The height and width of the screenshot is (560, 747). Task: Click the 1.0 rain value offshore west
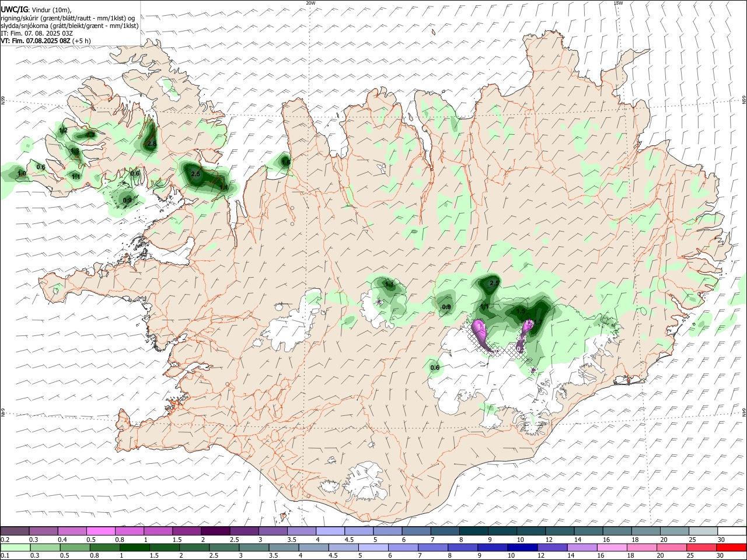pos(22,173)
